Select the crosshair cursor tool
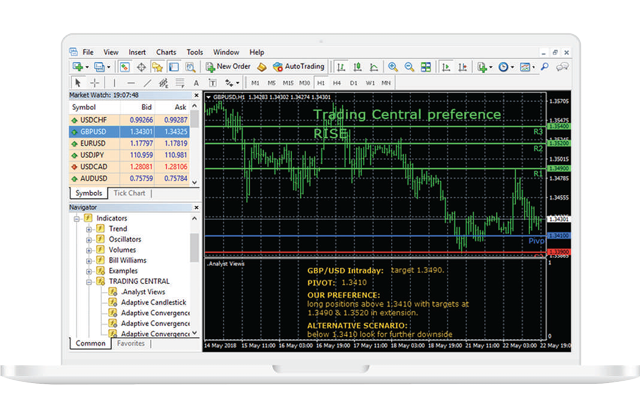Screen dimensions: 640x410 coord(95,82)
